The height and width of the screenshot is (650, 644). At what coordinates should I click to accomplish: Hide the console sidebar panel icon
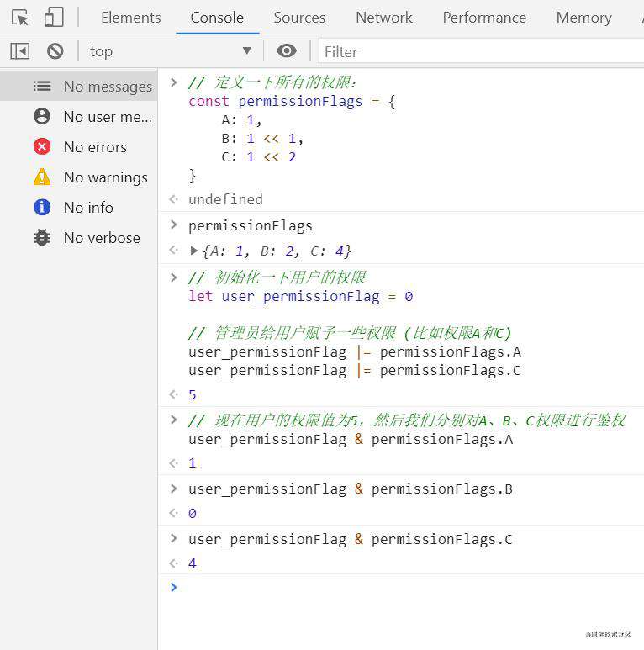pos(20,51)
